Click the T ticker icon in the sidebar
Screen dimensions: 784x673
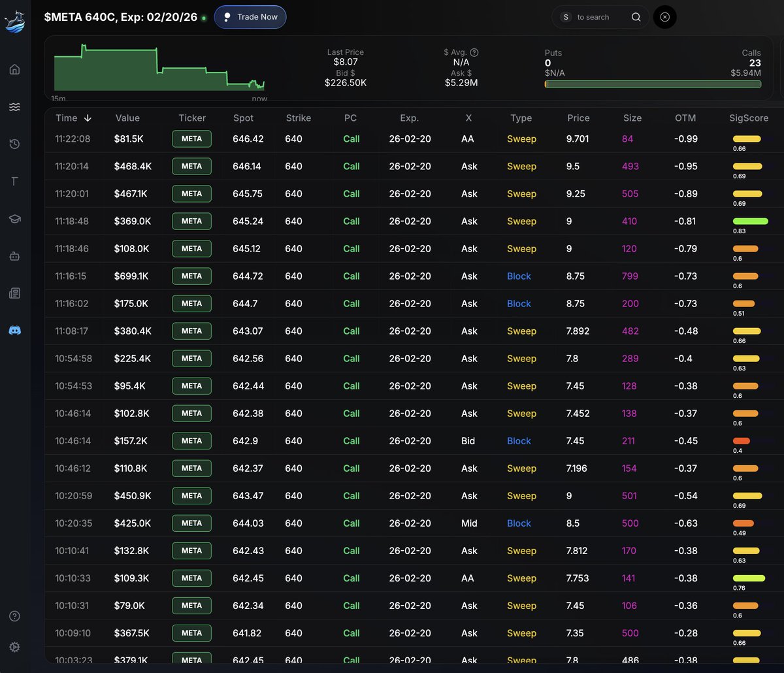pyautogui.click(x=14, y=181)
